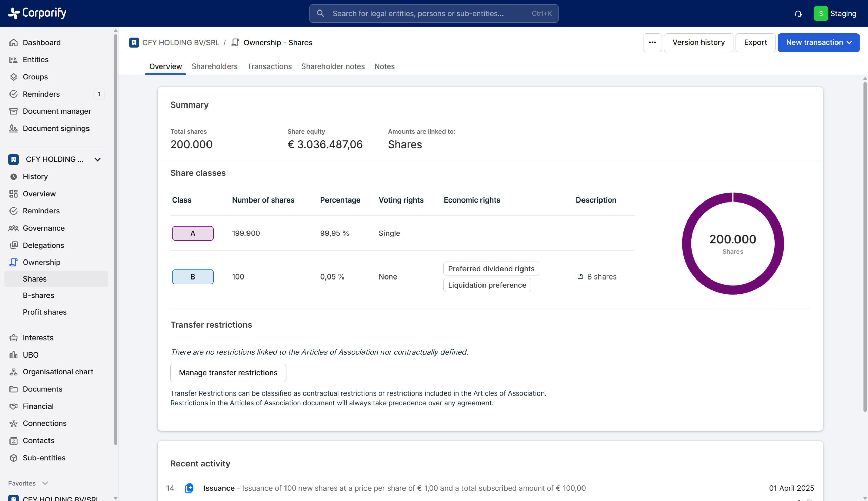This screenshot has height=501, width=868.
Task: Click the headset support icon
Action: (798, 14)
